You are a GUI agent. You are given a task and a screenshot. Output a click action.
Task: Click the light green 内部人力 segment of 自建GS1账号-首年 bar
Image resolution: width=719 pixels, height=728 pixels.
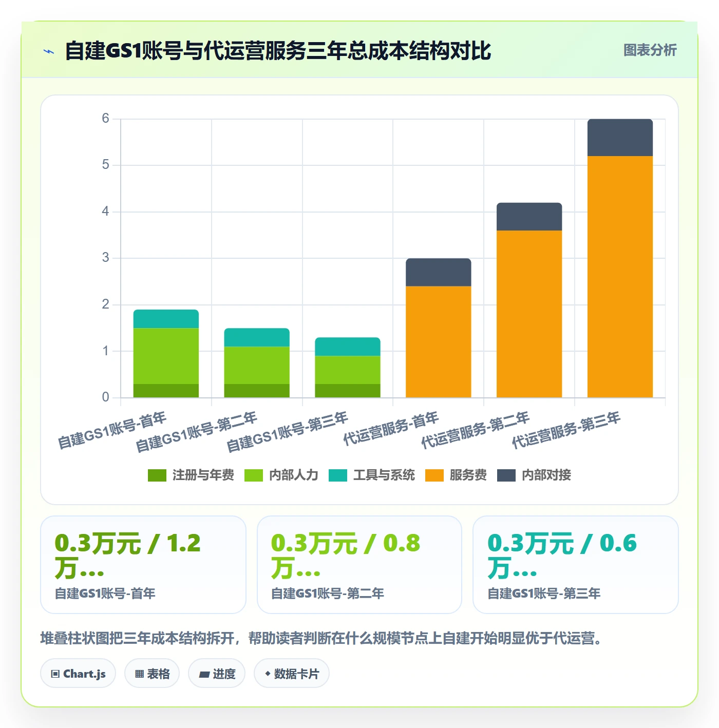(166, 356)
